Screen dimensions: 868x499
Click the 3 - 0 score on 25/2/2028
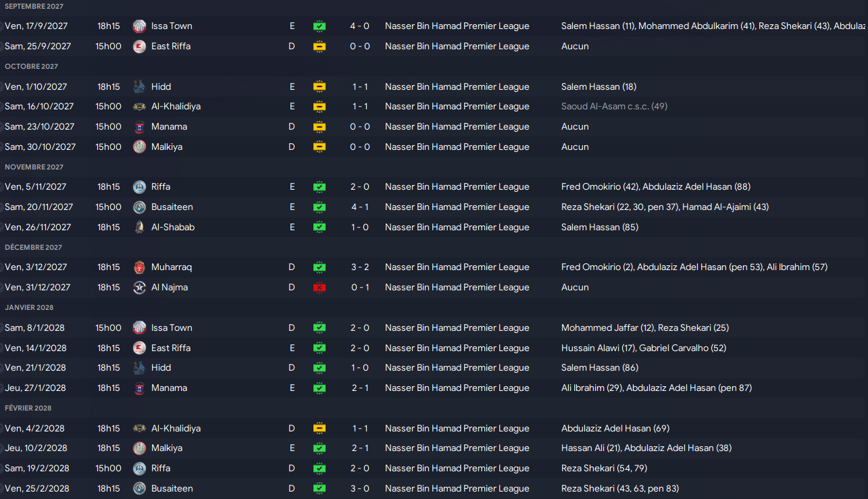click(x=360, y=489)
